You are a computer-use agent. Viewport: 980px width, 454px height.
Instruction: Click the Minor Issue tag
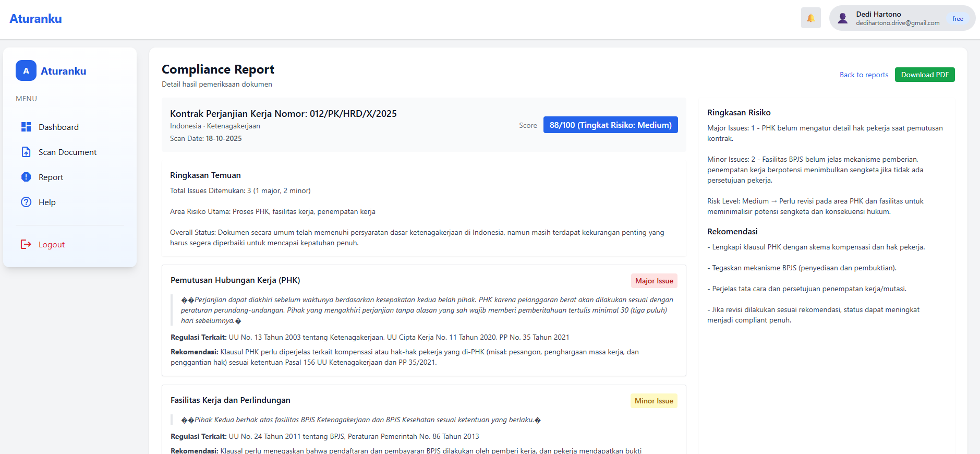tap(654, 401)
